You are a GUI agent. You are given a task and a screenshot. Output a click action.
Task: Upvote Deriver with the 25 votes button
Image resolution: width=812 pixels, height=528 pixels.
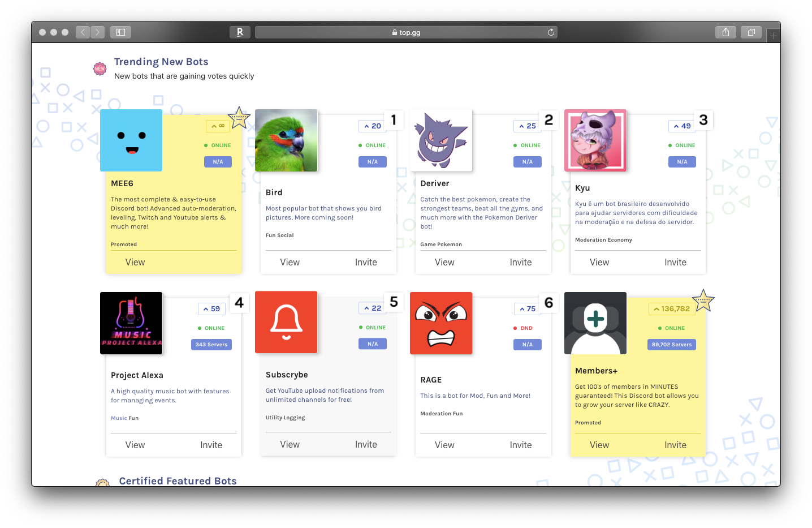[x=528, y=126]
